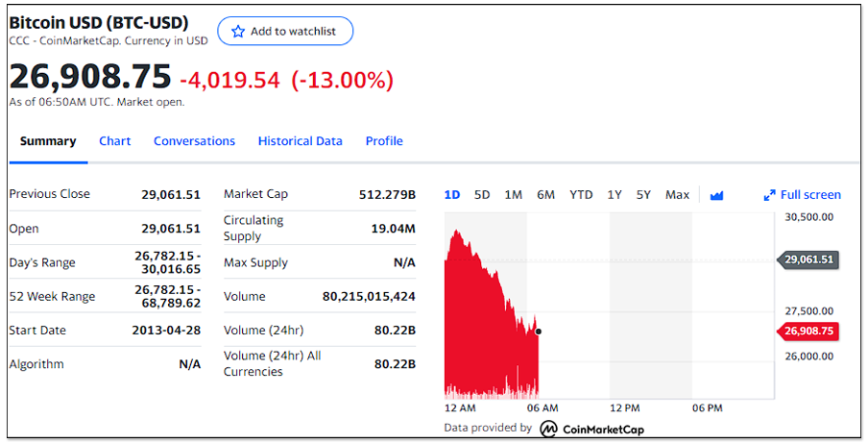Switch chart to 6M range
Viewport: 868px width, 443px height.
point(545,195)
